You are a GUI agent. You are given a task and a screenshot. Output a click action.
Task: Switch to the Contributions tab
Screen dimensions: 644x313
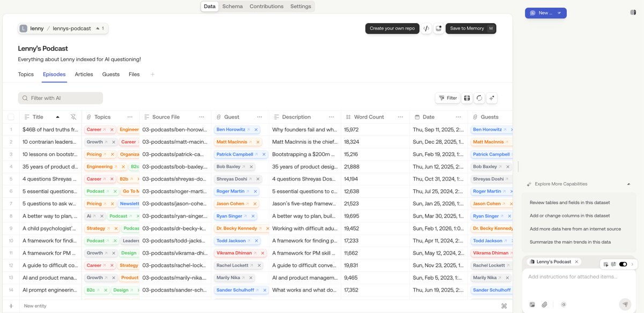pos(267,6)
